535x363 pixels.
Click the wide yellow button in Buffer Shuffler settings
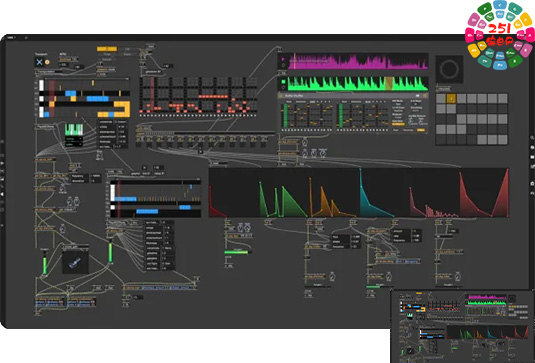click(398, 124)
